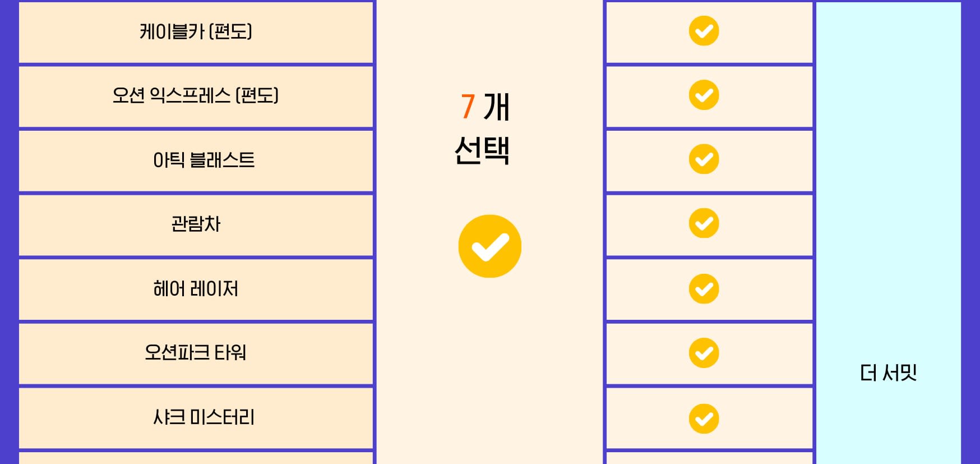Click the 샤크 미스터리 label

204,417
